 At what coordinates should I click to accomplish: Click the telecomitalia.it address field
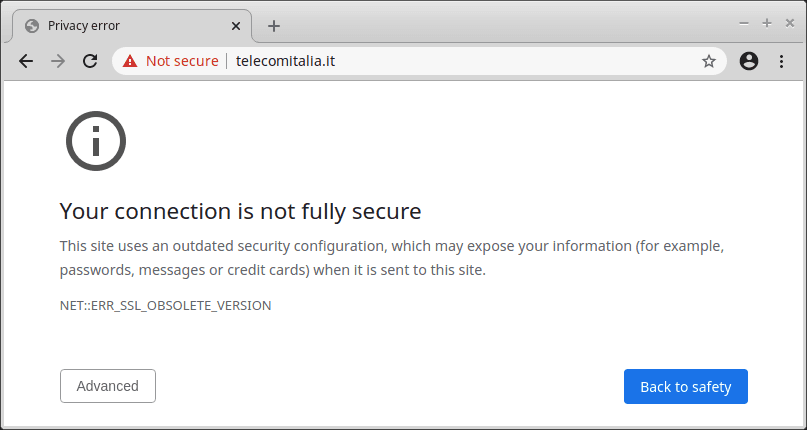[x=419, y=61]
